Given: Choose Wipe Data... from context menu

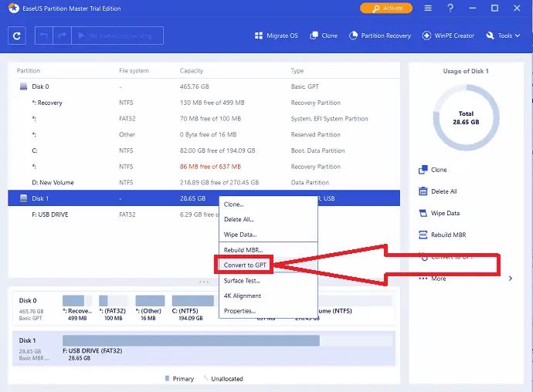Looking at the screenshot, I should click(x=268, y=235).
